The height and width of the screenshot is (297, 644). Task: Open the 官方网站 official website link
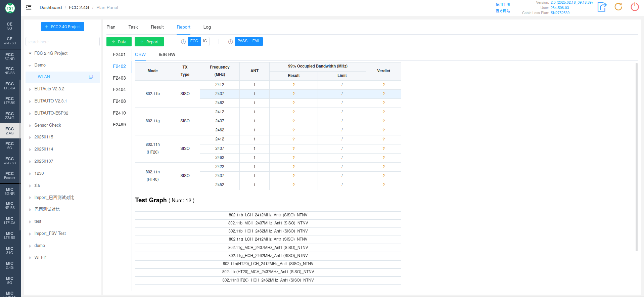coord(503,11)
